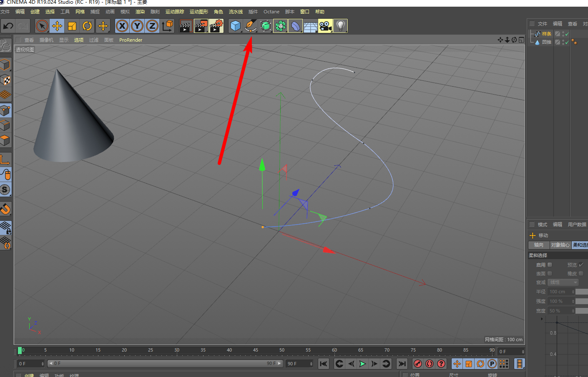Go to the start of animation
The height and width of the screenshot is (377, 588).
pyautogui.click(x=324, y=364)
